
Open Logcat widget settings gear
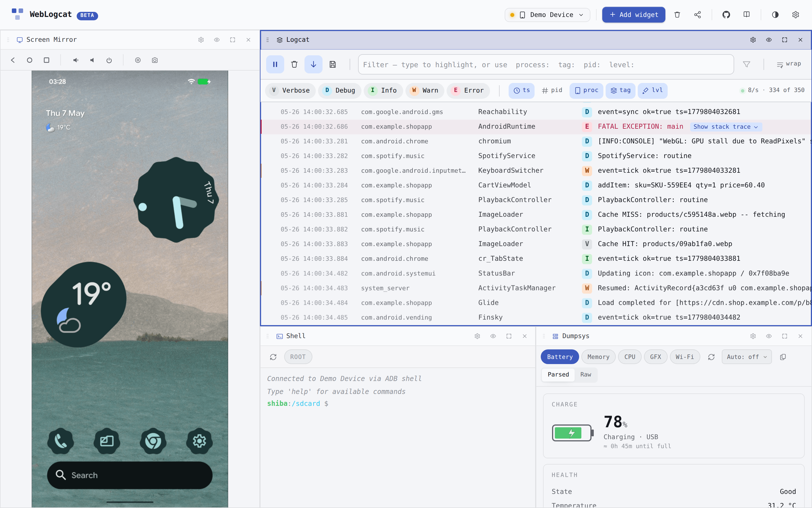point(753,40)
